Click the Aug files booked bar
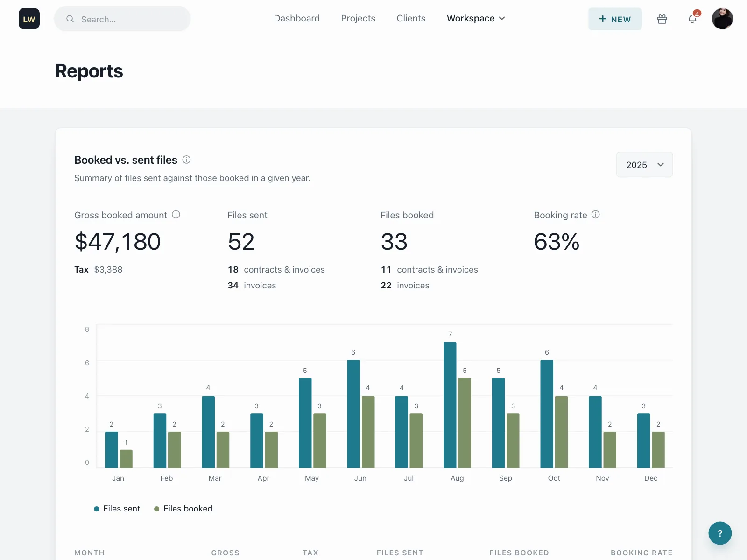 (x=465, y=423)
